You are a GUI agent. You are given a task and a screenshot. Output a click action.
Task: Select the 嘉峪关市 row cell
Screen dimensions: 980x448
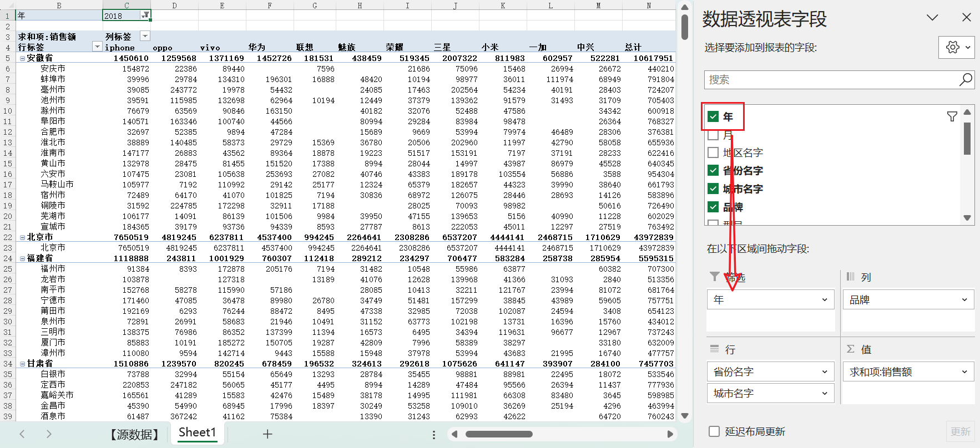[x=59, y=395]
